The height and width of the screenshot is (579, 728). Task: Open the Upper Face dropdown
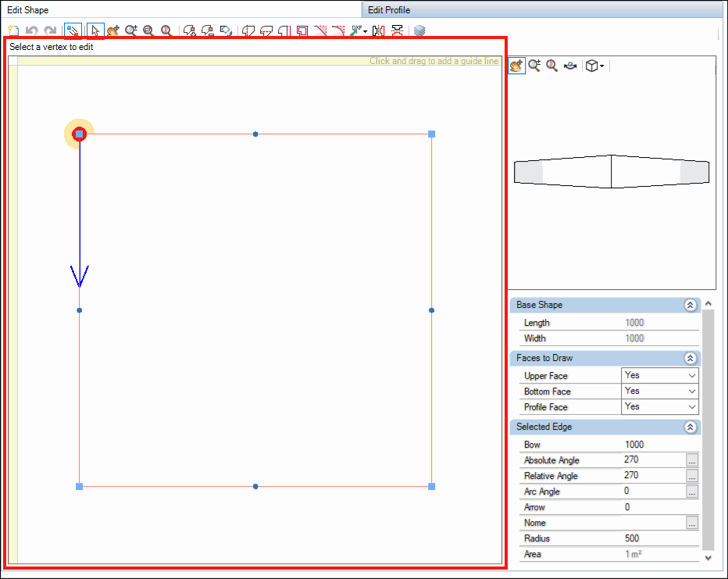point(660,375)
